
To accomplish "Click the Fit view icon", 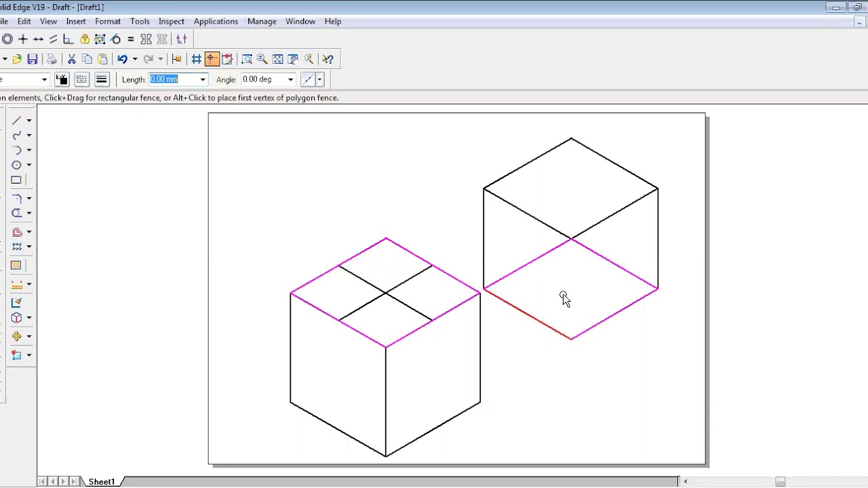I will tap(277, 59).
